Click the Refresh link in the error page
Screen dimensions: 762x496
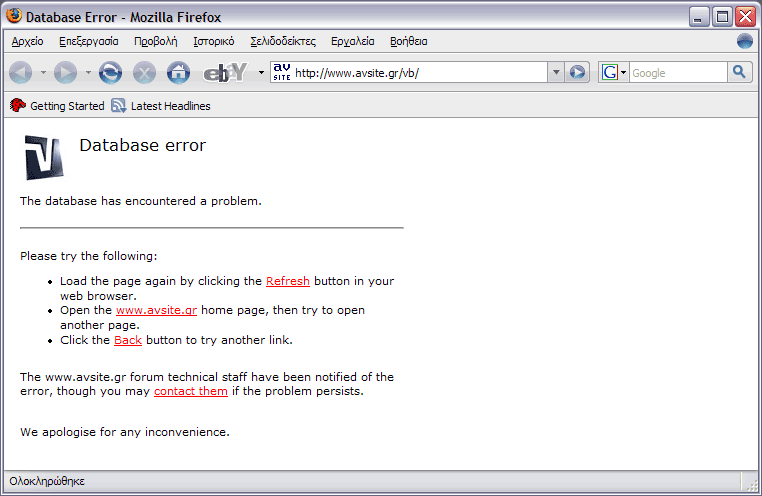coord(288,281)
